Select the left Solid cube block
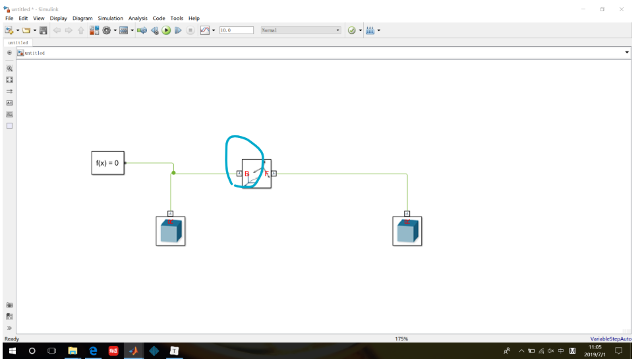This screenshot has height=359, width=644. coord(171,231)
